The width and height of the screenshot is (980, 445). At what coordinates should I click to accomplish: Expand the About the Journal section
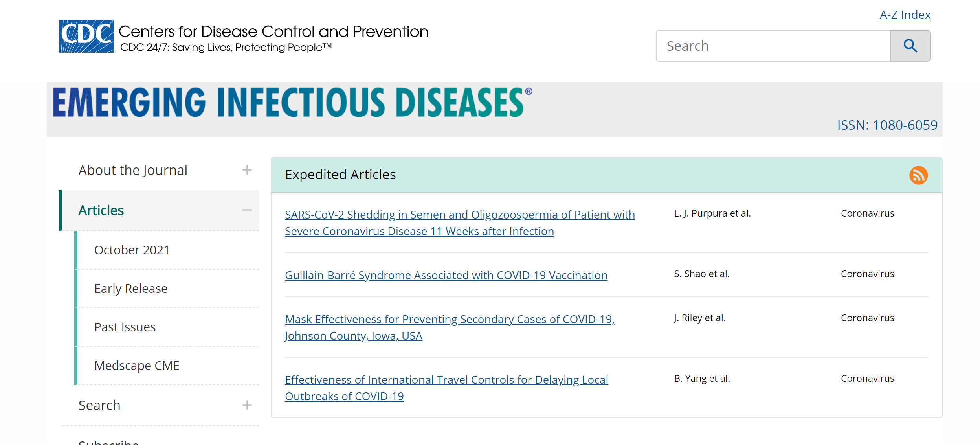(247, 170)
